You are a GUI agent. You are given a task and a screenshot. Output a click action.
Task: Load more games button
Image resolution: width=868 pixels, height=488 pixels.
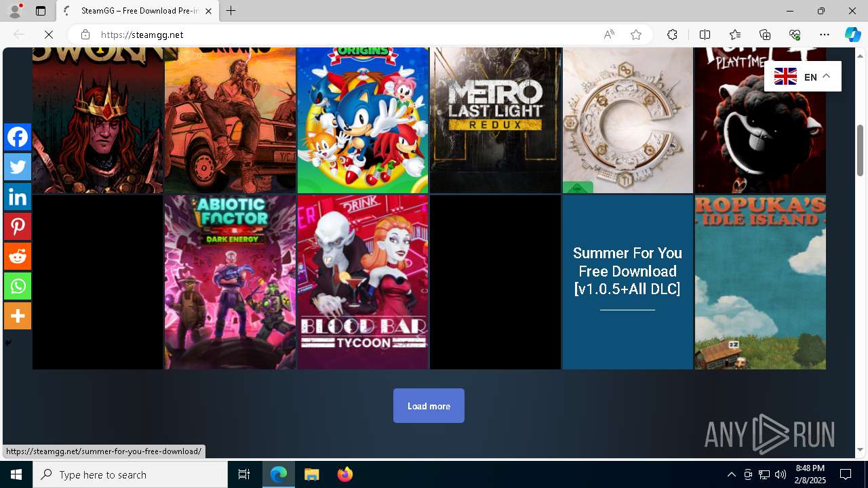click(x=429, y=406)
